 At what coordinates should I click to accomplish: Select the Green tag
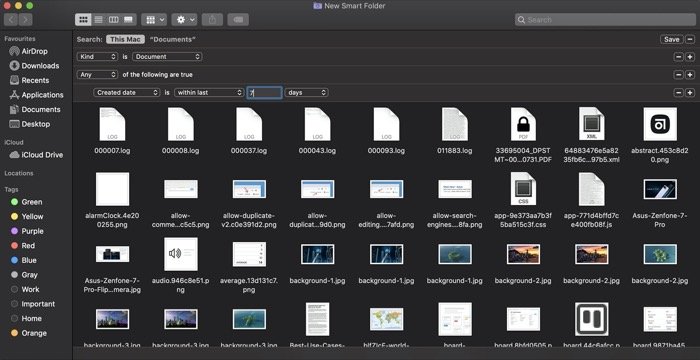[27, 202]
